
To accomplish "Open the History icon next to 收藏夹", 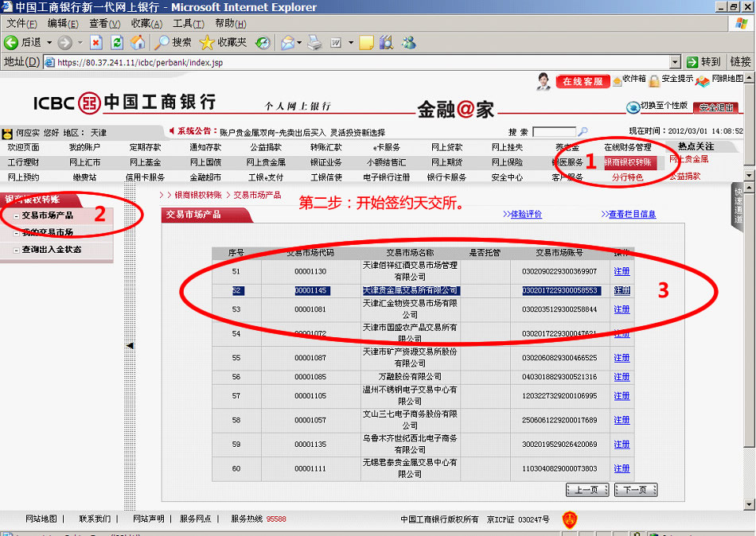I will click(x=263, y=43).
